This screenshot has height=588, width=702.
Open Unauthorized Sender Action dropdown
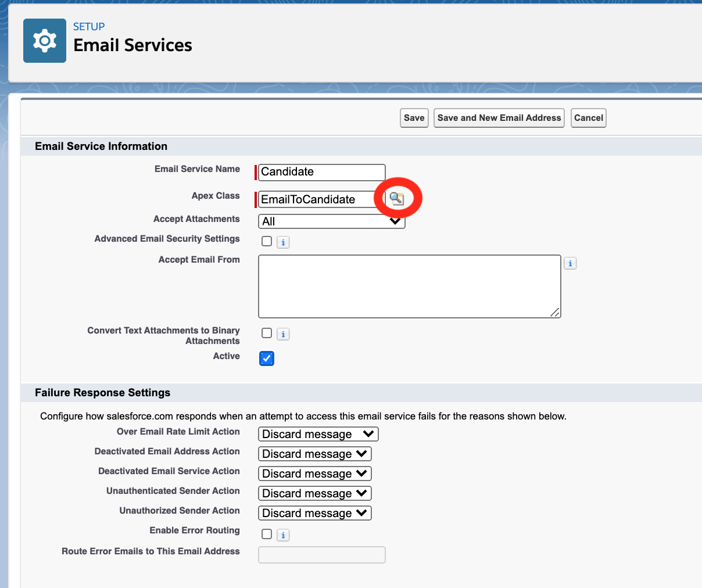pos(314,513)
